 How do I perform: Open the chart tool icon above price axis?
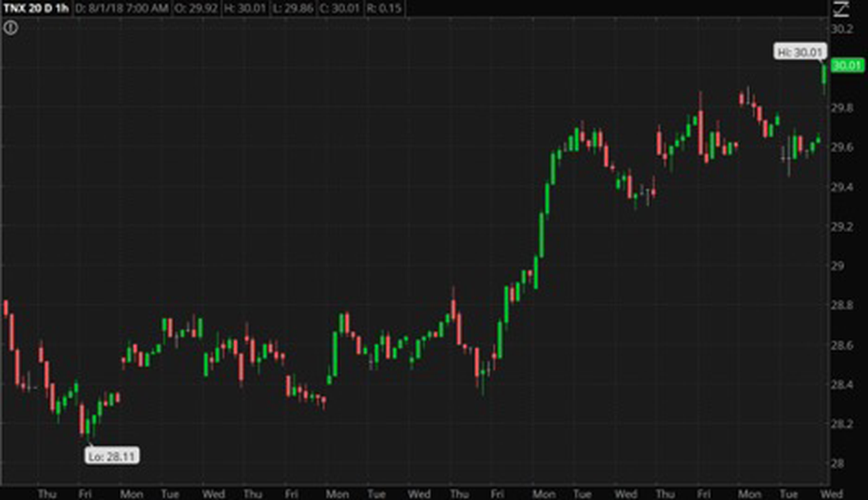(841, 9)
